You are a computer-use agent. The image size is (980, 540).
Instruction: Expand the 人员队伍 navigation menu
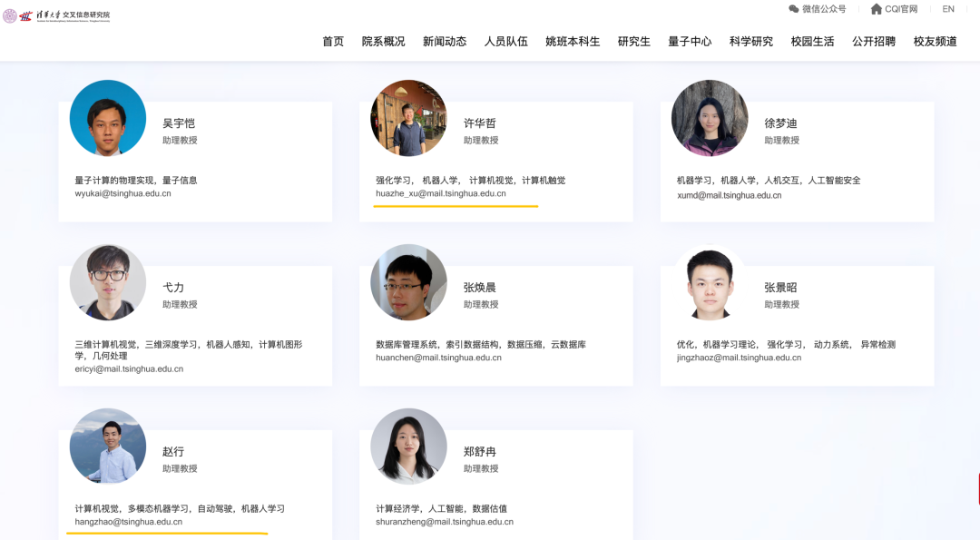[x=505, y=42]
